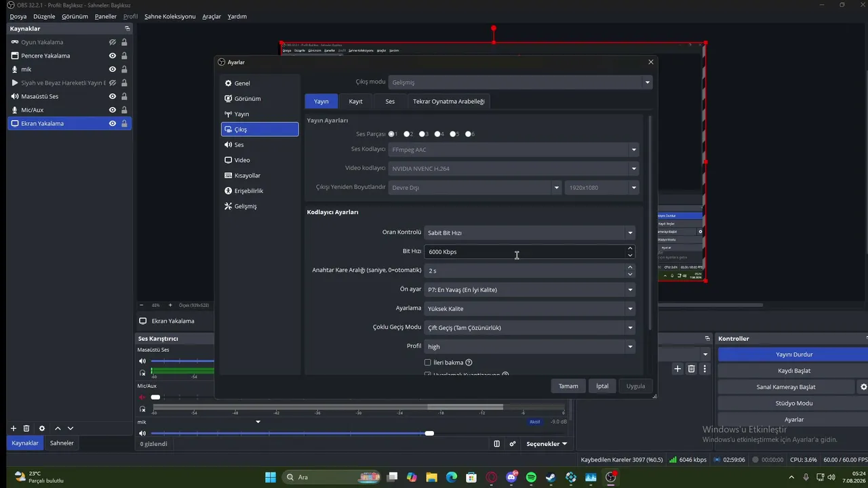The width and height of the screenshot is (868, 488).
Task: Open the mixer Seçenekler dropdown
Action: click(547, 444)
